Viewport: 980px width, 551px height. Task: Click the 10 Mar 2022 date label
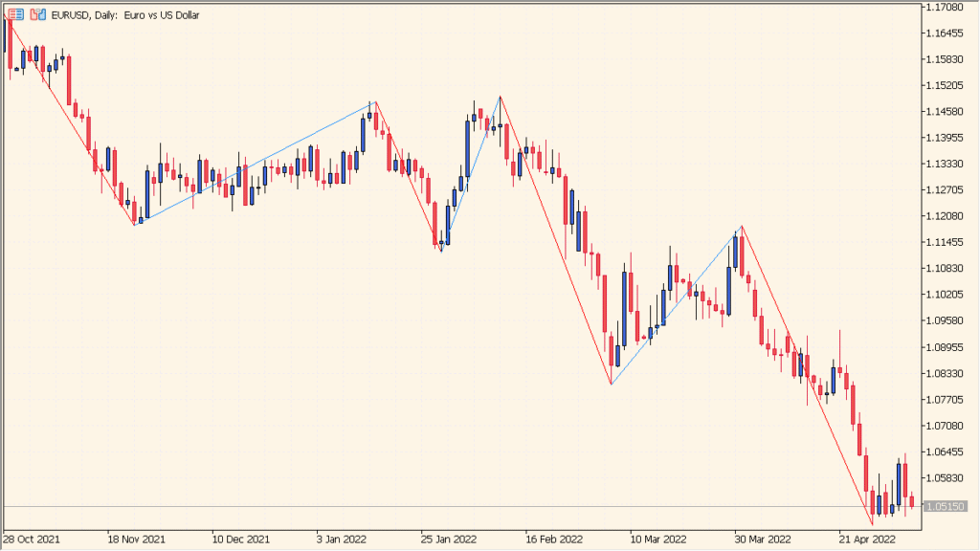click(658, 540)
